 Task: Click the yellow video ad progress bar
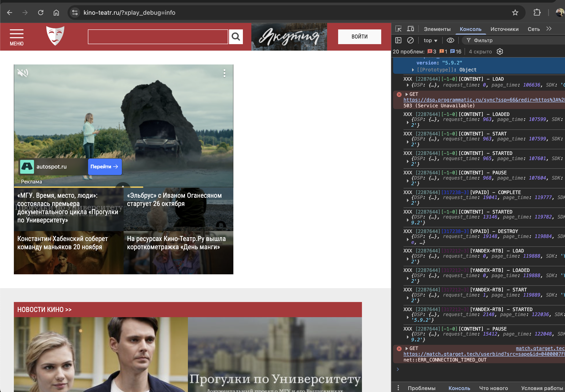pyautogui.click(x=79, y=187)
